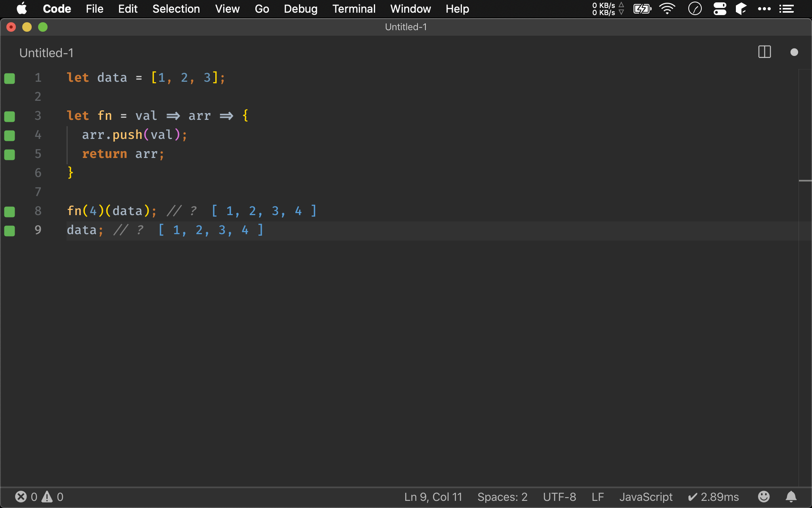
Task: Click line number 7 in the gutter
Action: pos(38,192)
